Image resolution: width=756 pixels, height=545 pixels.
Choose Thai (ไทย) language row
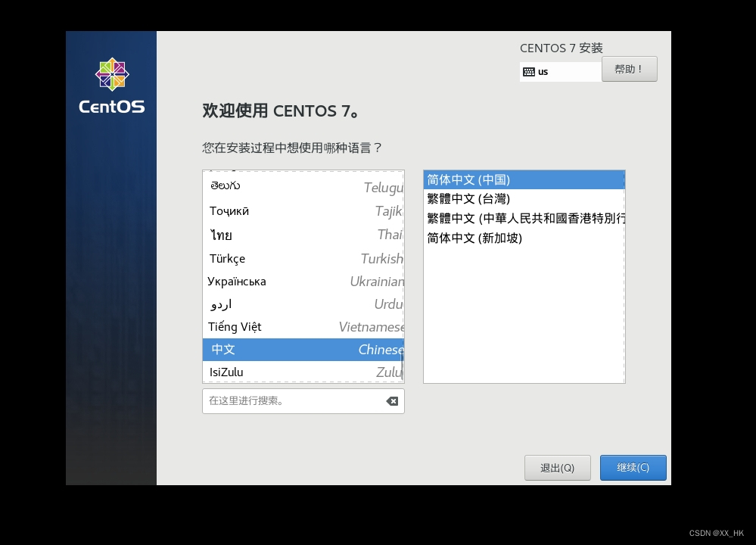pos(303,235)
